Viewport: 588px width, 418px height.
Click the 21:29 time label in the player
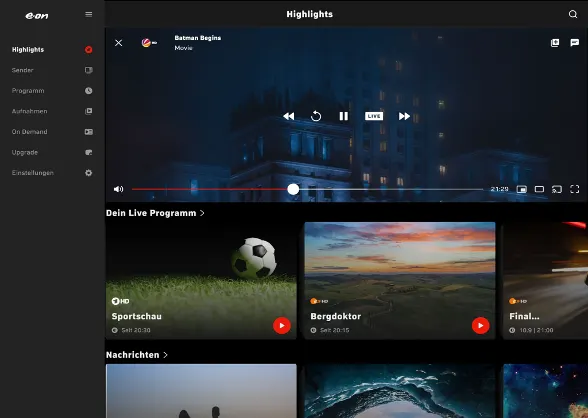point(500,189)
